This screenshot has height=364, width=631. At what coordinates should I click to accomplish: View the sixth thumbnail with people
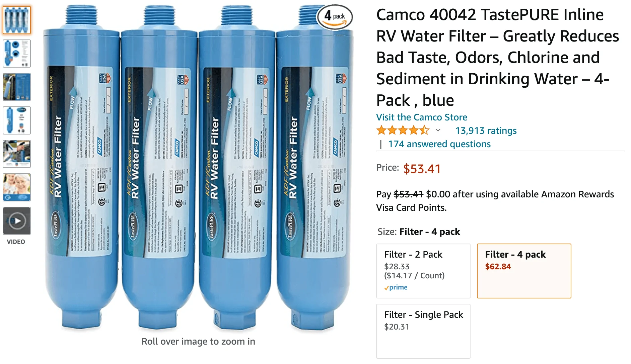[x=17, y=187]
